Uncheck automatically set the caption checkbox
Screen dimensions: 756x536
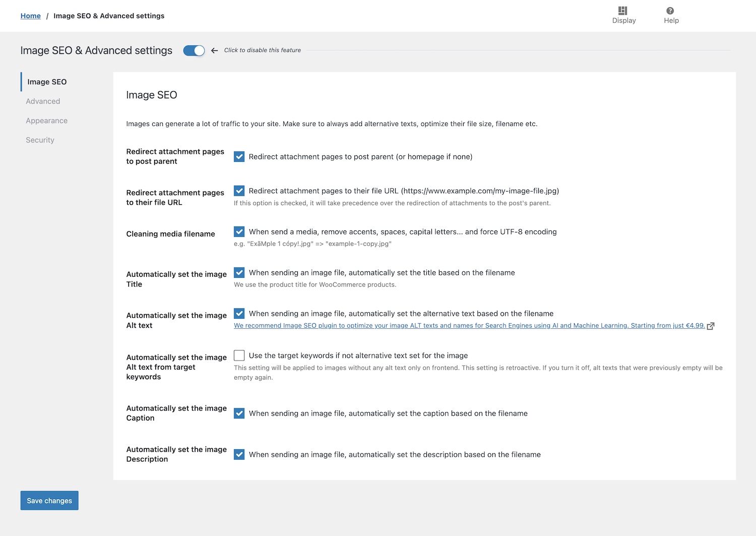click(239, 413)
